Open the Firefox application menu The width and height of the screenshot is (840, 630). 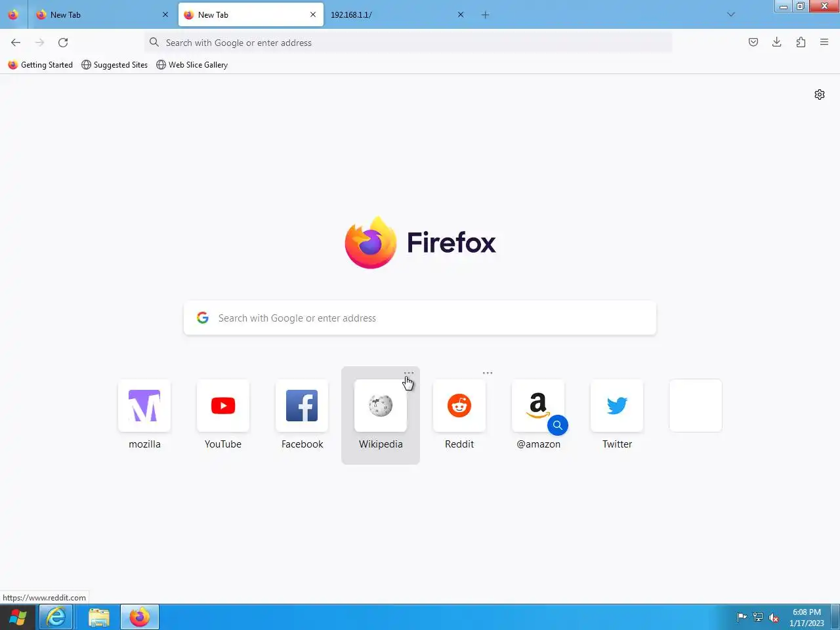pyautogui.click(x=824, y=43)
